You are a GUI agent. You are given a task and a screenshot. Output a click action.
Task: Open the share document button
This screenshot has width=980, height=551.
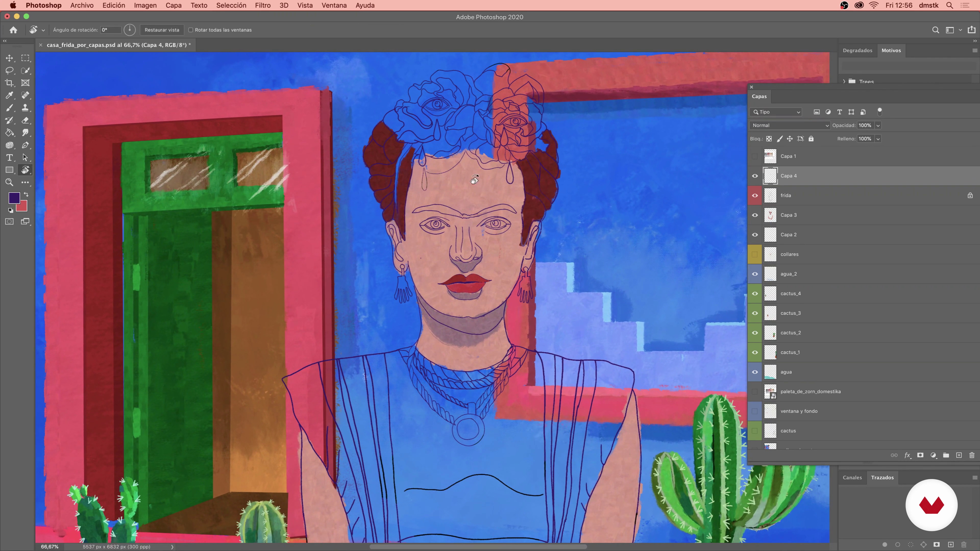(x=972, y=30)
